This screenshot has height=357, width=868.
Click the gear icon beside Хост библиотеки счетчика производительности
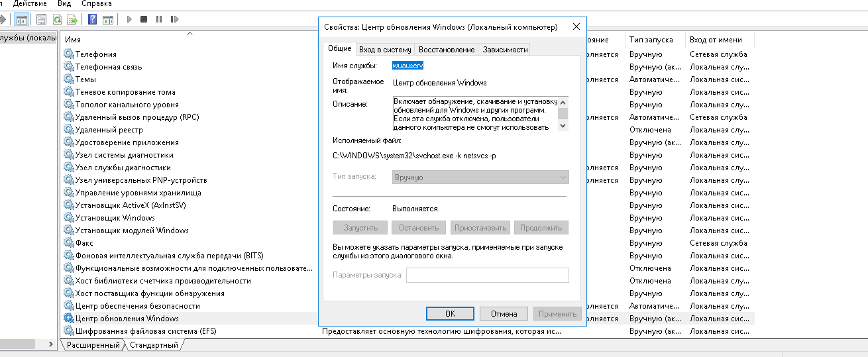(69, 281)
